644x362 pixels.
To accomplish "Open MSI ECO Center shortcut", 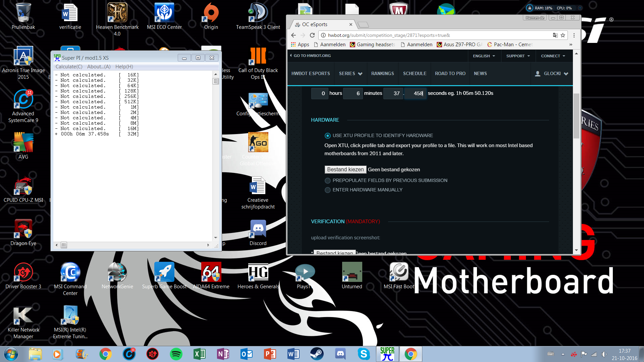I will pyautogui.click(x=164, y=17).
